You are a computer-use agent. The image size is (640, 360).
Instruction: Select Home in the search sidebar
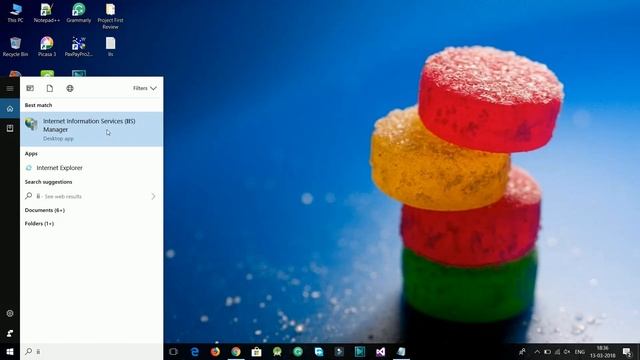coord(10,109)
